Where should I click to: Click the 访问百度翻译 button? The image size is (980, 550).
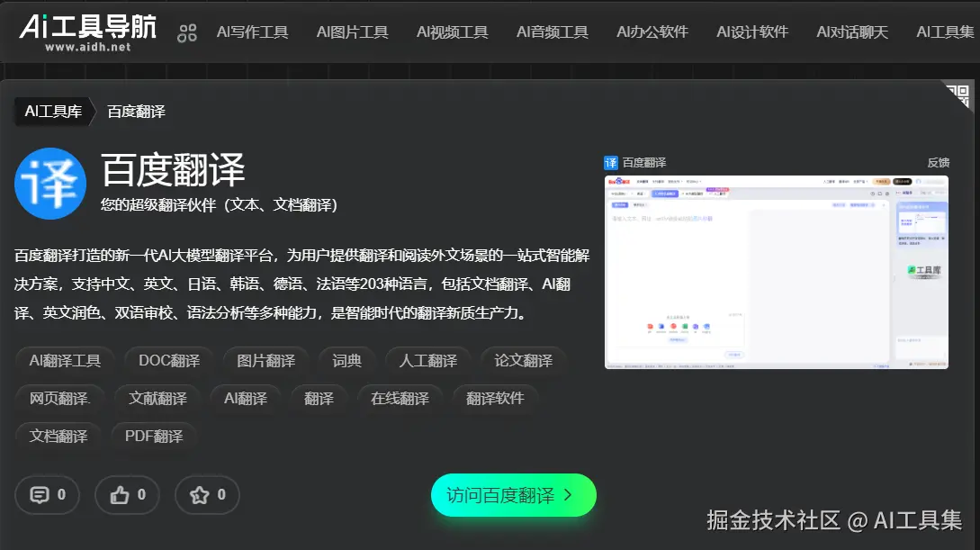point(514,495)
